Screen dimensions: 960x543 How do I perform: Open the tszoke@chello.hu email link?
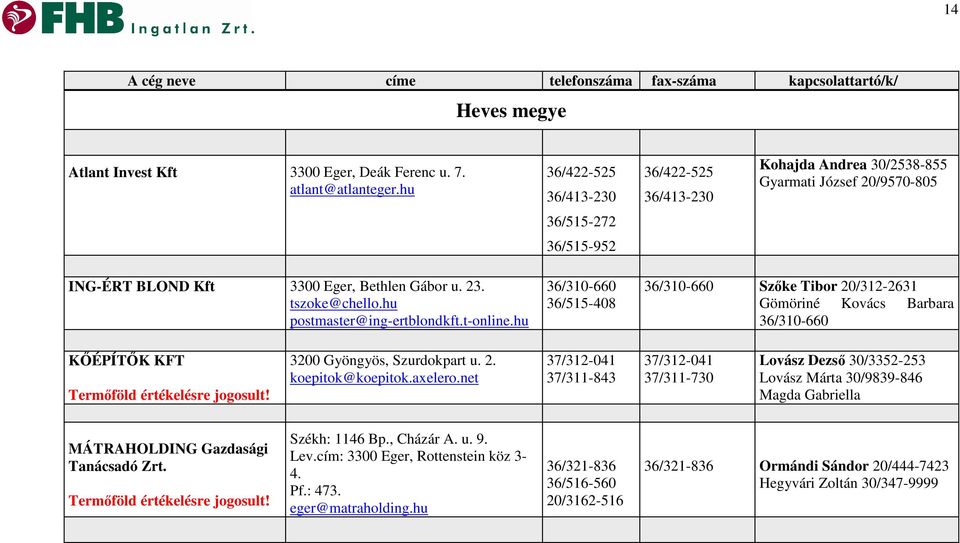point(343,303)
